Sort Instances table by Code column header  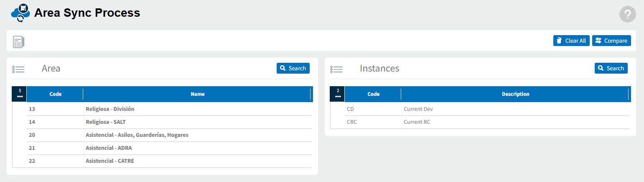pyautogui.click(x=373, y=94)
